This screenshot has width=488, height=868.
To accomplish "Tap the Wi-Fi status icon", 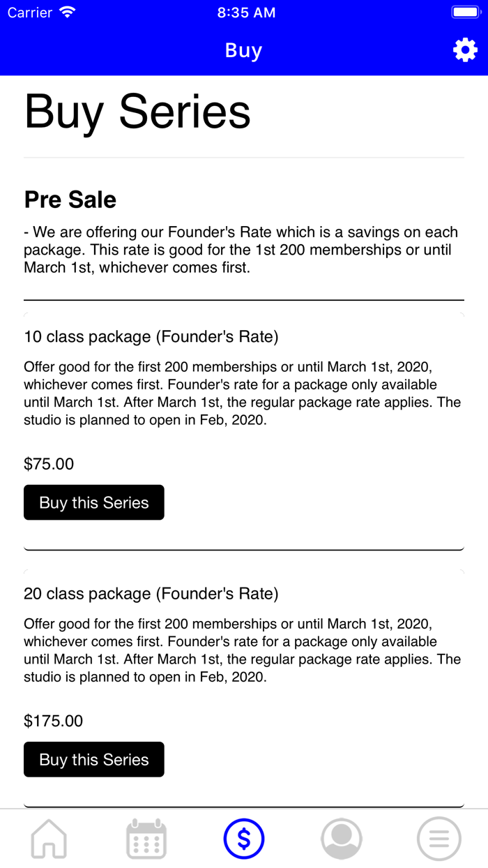I will coord(68,13).
